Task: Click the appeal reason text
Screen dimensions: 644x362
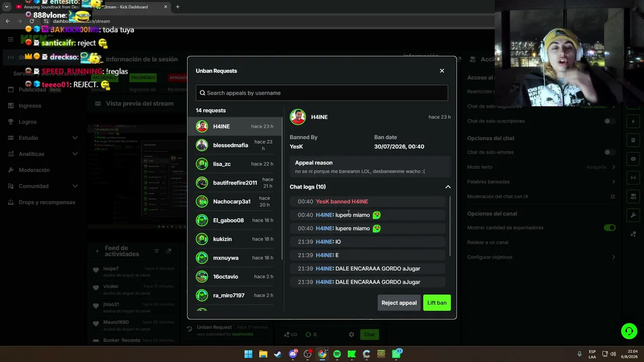Action: [360, 171]
